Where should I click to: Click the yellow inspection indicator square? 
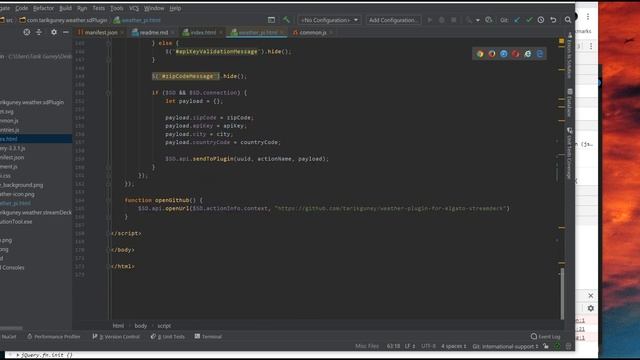point(562,41)
